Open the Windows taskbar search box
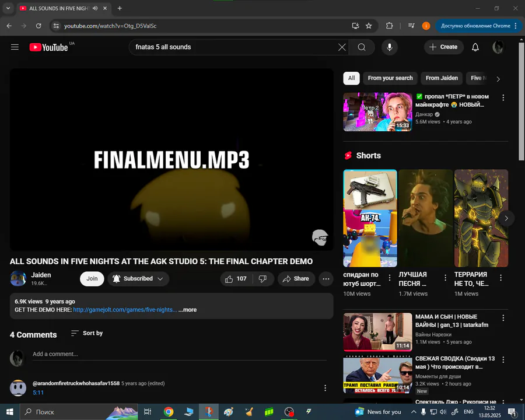Image resolution: width=525 pixels, height=420 pixels. (x=79, y=412)
